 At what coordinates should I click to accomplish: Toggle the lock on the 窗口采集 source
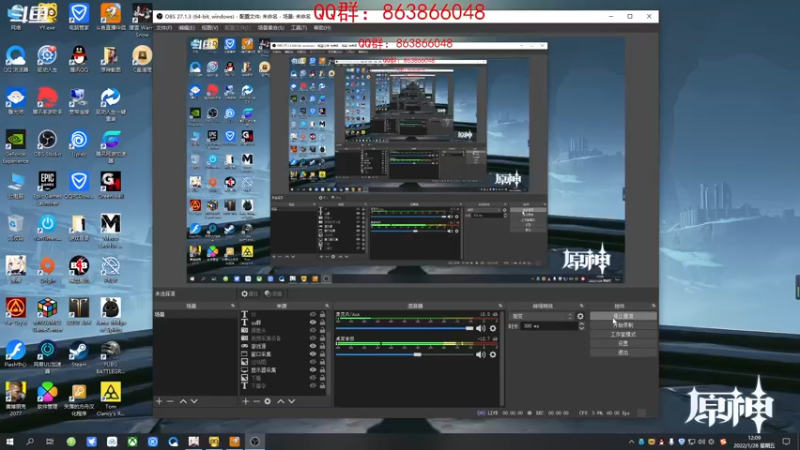tap(322, 354)
